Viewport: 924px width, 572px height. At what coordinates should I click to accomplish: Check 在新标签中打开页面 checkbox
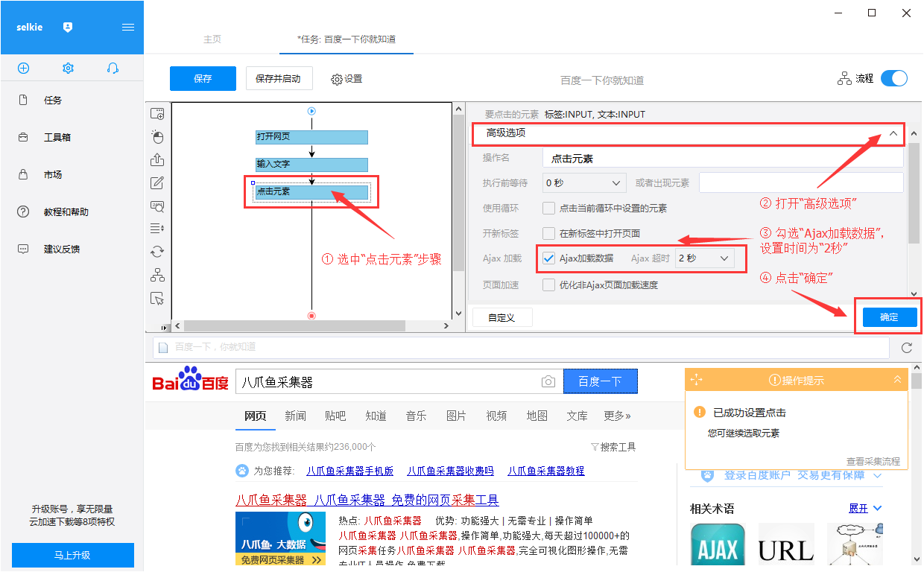548,233
